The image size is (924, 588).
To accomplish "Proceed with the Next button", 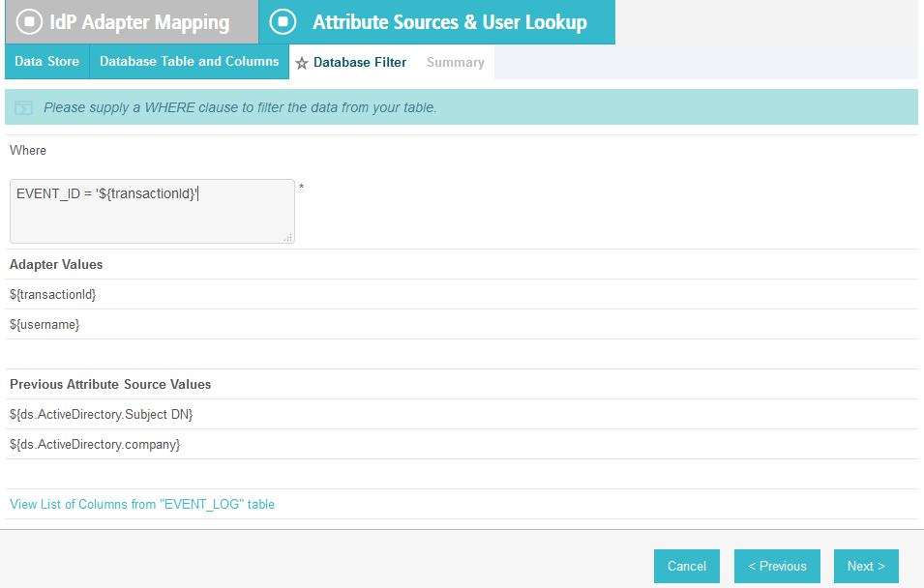I will (x=866, y=566).
